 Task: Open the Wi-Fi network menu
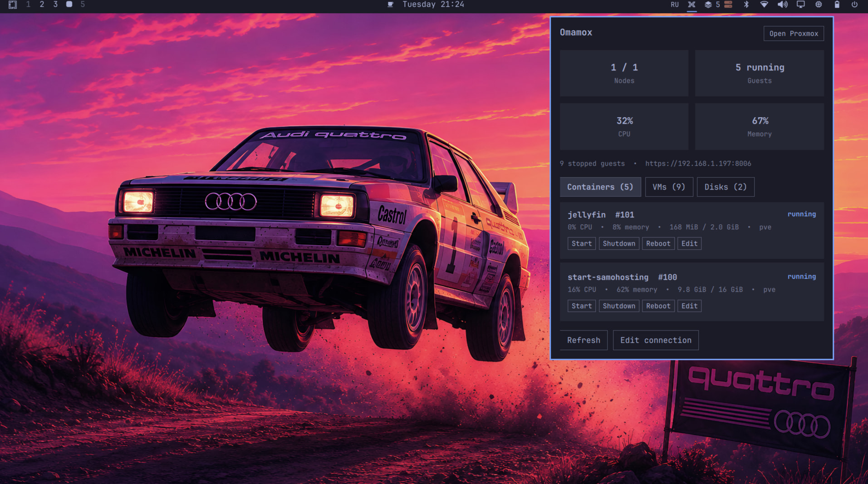(764, 5)
